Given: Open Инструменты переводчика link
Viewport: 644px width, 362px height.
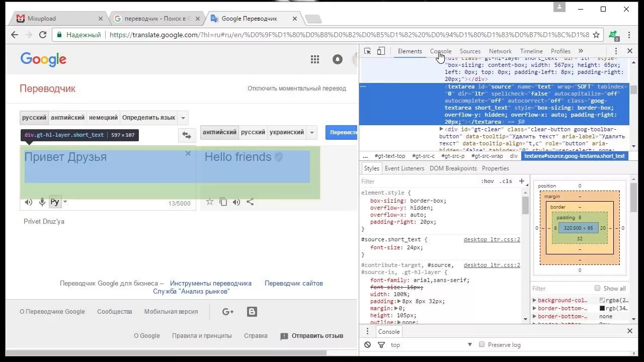Looking at the screenshot, I should [211, 284].
